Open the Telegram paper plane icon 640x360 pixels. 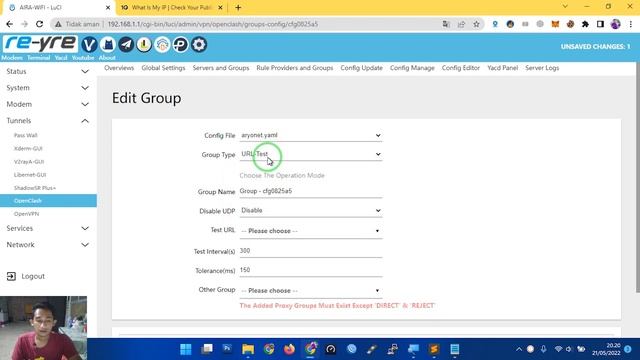coord(126,44)
